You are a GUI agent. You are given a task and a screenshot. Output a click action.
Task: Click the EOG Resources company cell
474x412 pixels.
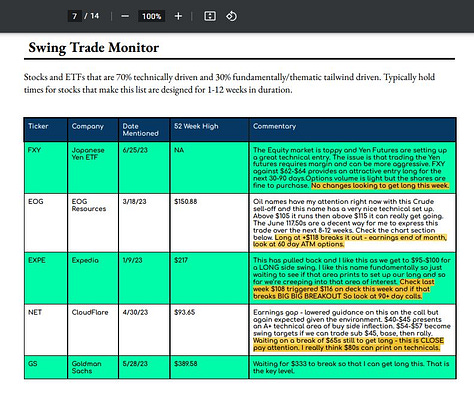click(x=93, y=223)
